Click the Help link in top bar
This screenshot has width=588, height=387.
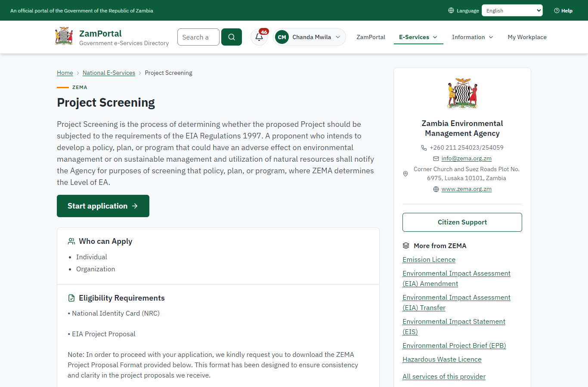tap(563, 10)
